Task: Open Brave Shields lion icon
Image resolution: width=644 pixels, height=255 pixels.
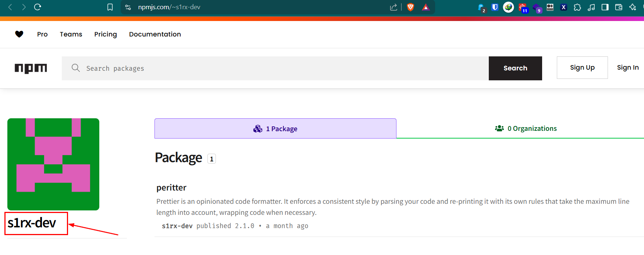Action: pos(410,7)
